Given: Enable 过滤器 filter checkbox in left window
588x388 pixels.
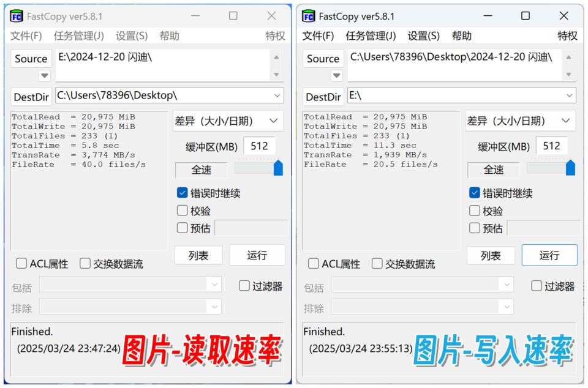Looking at the screenshot, I should pyautogui.click(x=244, y=286).
